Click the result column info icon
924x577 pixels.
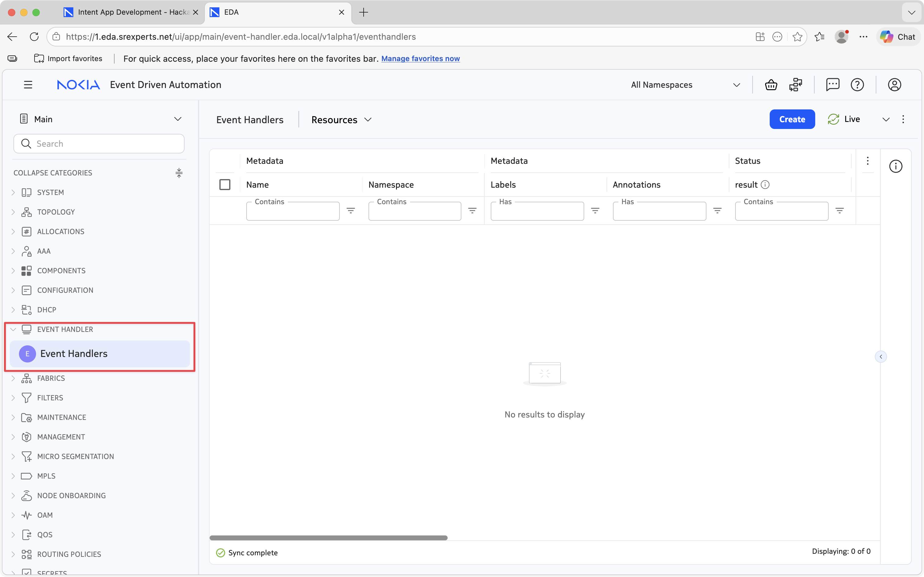765,185
